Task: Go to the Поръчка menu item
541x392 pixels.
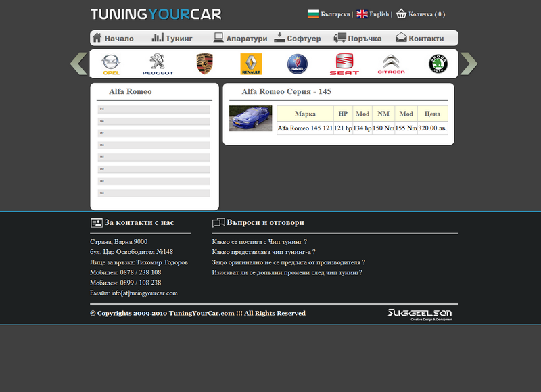Action: tap(364, 39)
